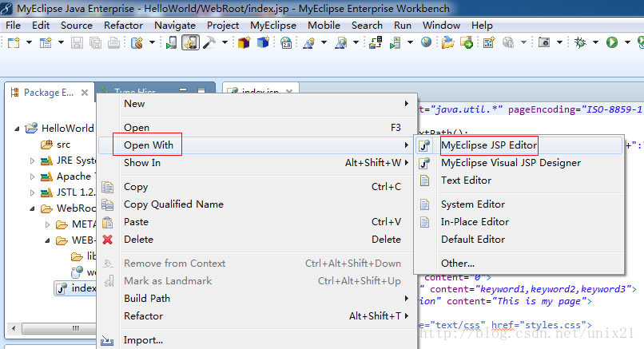The width and height of the screenshot is (644, 349).
Task: Click the server deploy icon
Action: click(376, 42)
